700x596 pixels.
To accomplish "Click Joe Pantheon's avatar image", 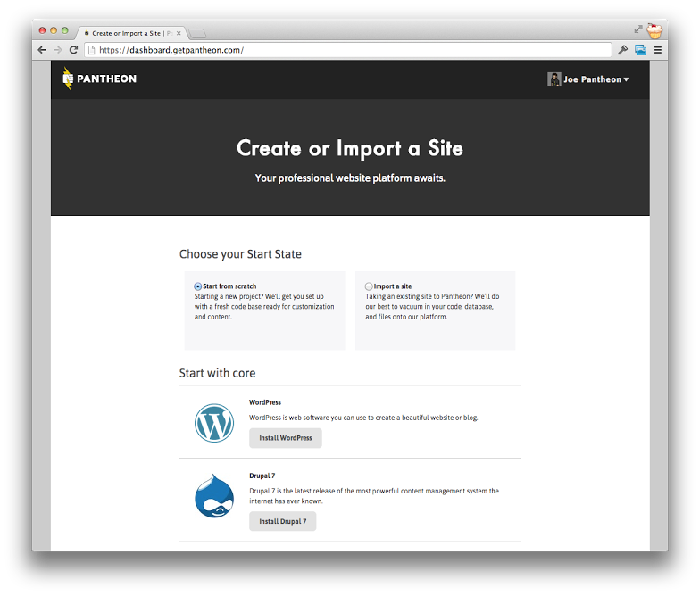I will tap(554, 79).
